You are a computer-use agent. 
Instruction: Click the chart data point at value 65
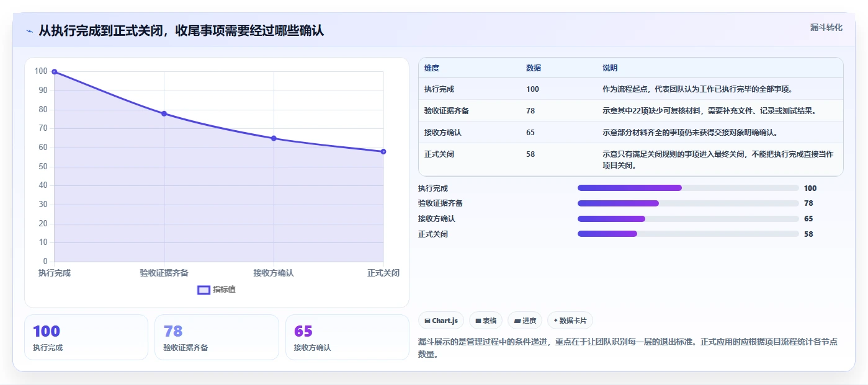pyautogui.click(x=274, y=138)
